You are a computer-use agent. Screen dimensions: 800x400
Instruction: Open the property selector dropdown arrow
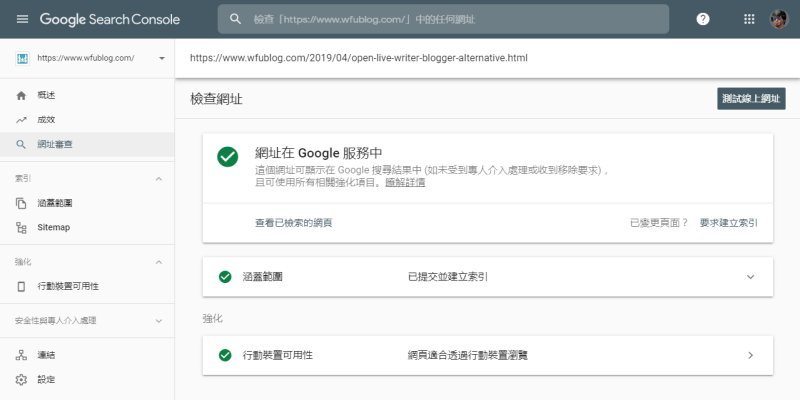point(162,58)
